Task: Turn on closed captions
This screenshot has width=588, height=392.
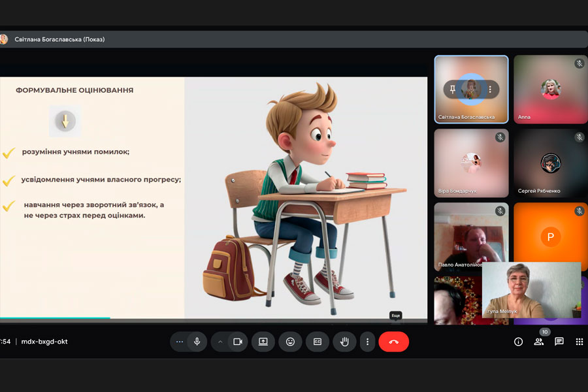Action: pos(318,342)
